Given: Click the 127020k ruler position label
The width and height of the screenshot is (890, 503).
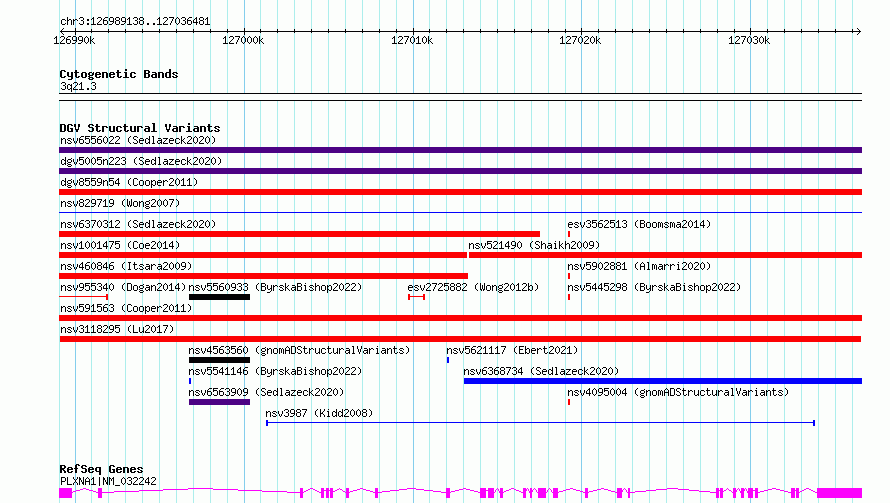Looking at the screenshot, I should [x=580, y=40].
